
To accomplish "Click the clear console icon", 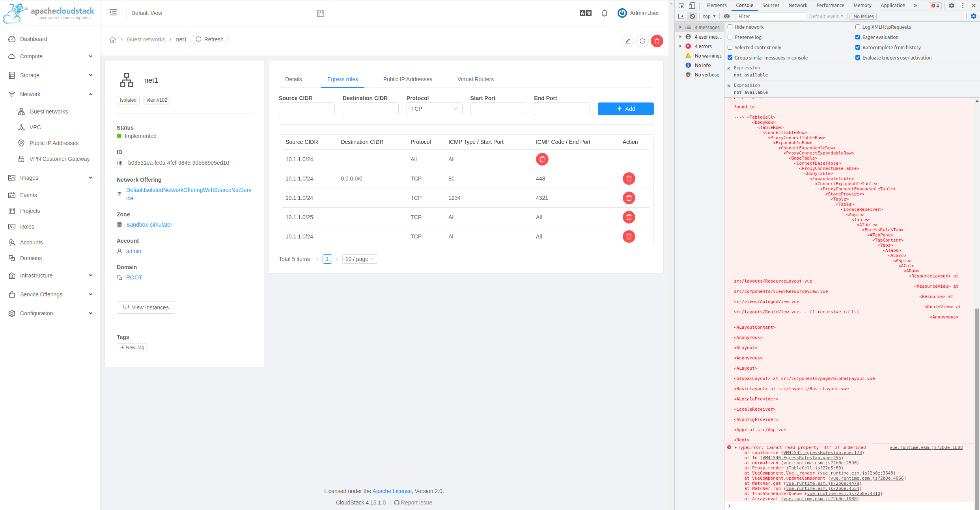I will (692, 16).
